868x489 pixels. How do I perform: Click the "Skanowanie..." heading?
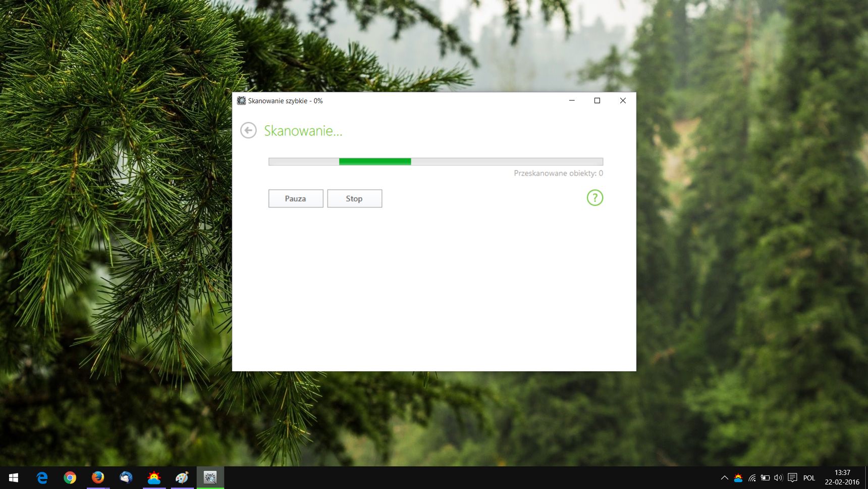(303, 131)
